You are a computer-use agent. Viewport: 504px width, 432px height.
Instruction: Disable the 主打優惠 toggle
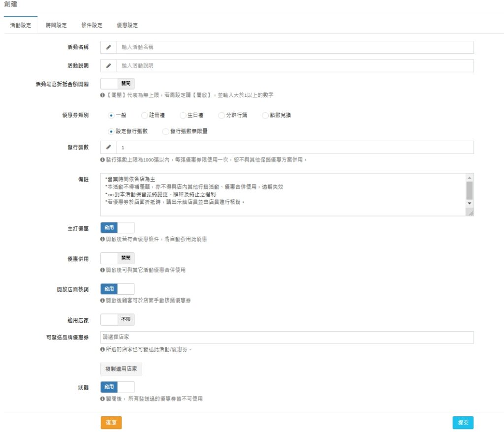[117, 227]
